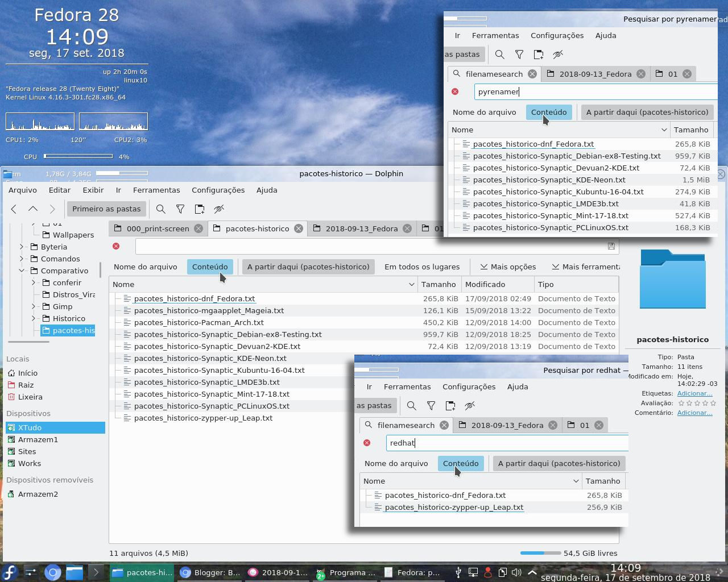Click red X beside the pyrenamer search field
728x582 pixels.
tap(455, 92)
